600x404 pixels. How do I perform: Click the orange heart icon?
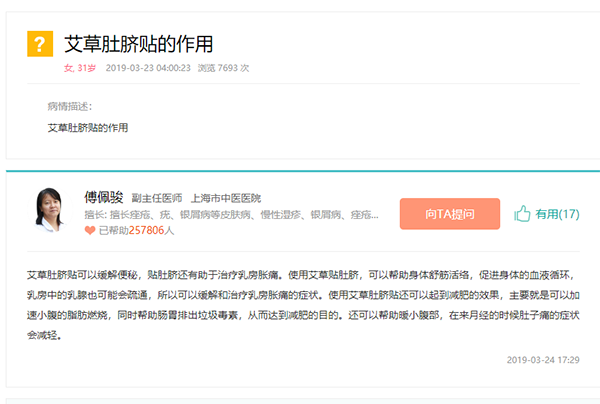(90, 230)
